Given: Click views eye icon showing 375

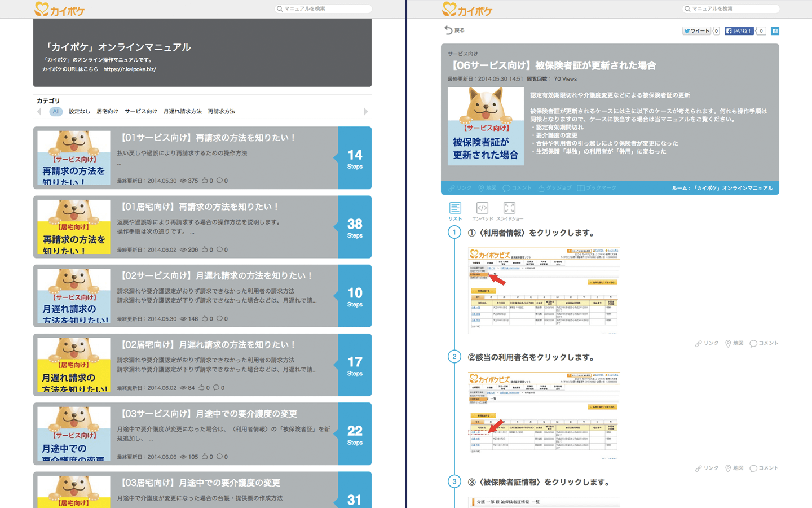Looking at the screenshot, I should coord(183,181).
